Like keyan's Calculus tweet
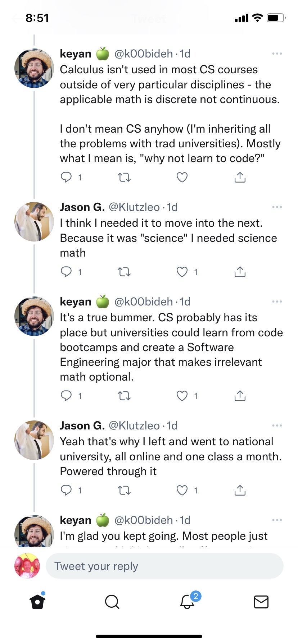298x644 pixels. [182, 177]
